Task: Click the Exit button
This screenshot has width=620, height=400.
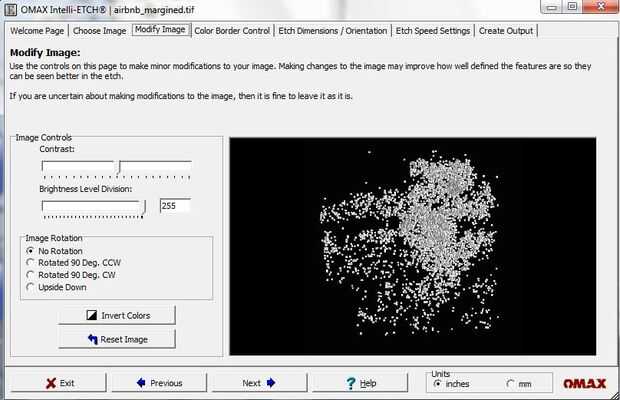Action: click(59, 383)
